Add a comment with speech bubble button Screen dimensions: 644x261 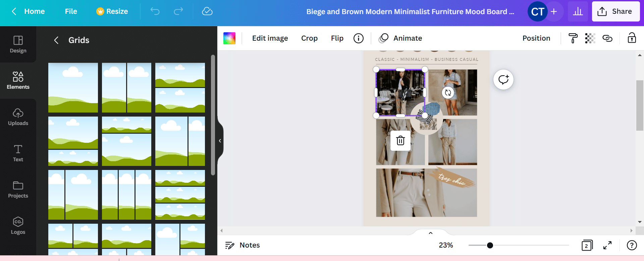click(503, 80)
